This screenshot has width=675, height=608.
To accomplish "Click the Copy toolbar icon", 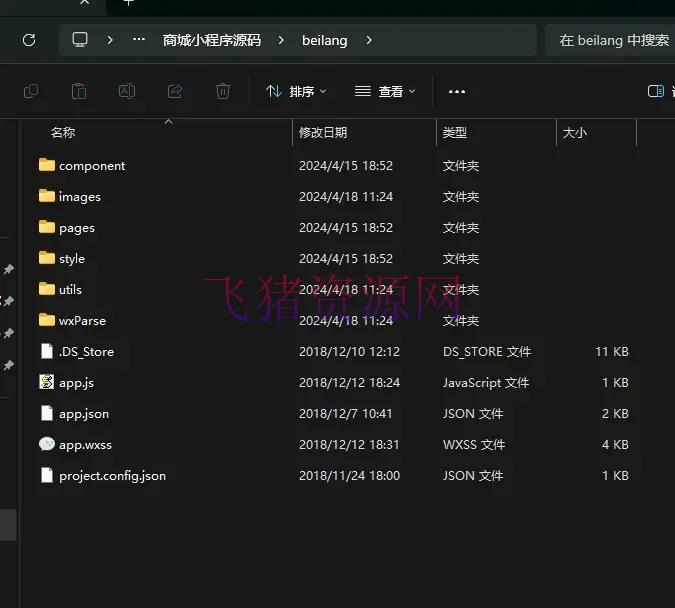I will (x=31, y=91).
